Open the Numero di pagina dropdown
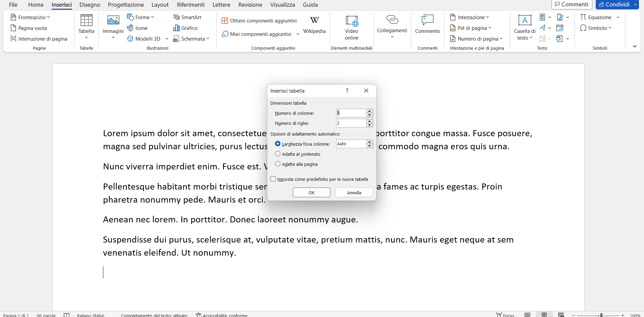Image resolution: width=644 pixels, height=317 pixels. (x=476, y=39)
